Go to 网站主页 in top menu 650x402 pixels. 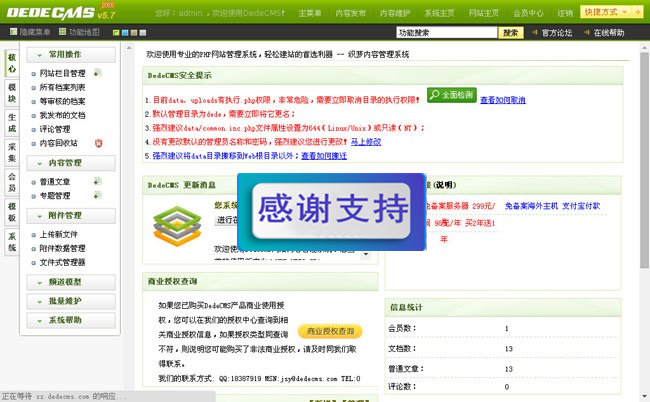[484, 13]
